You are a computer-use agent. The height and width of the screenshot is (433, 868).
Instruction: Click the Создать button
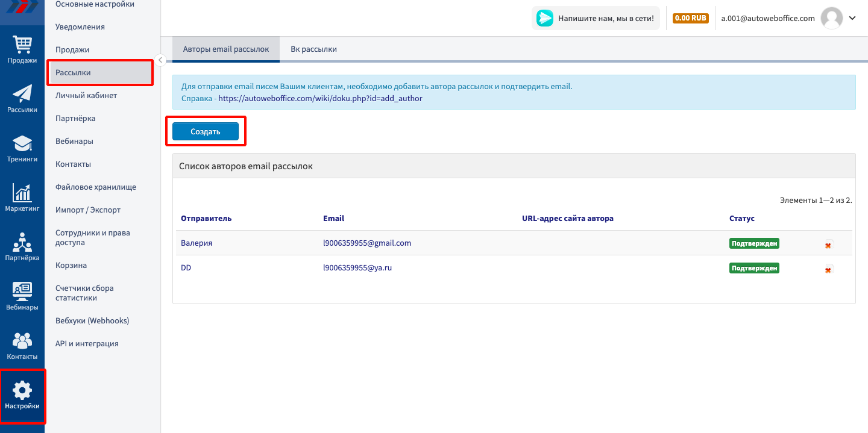[x=206, y=131]
